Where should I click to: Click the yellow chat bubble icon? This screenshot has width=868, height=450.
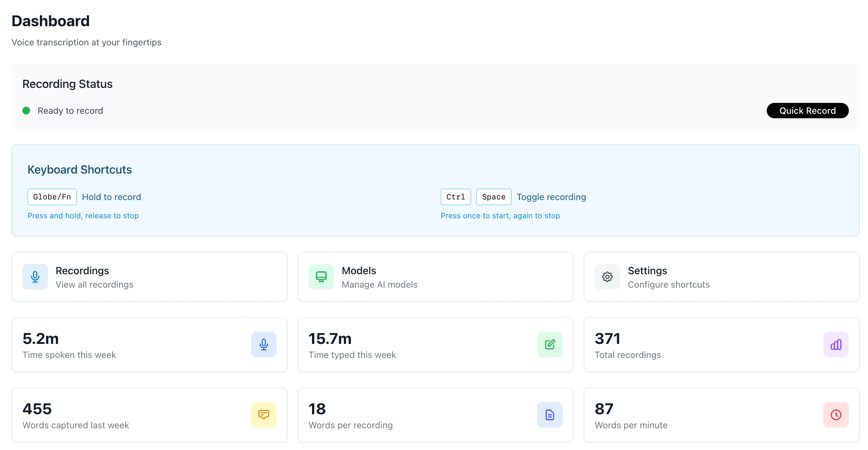pos(263,415)
